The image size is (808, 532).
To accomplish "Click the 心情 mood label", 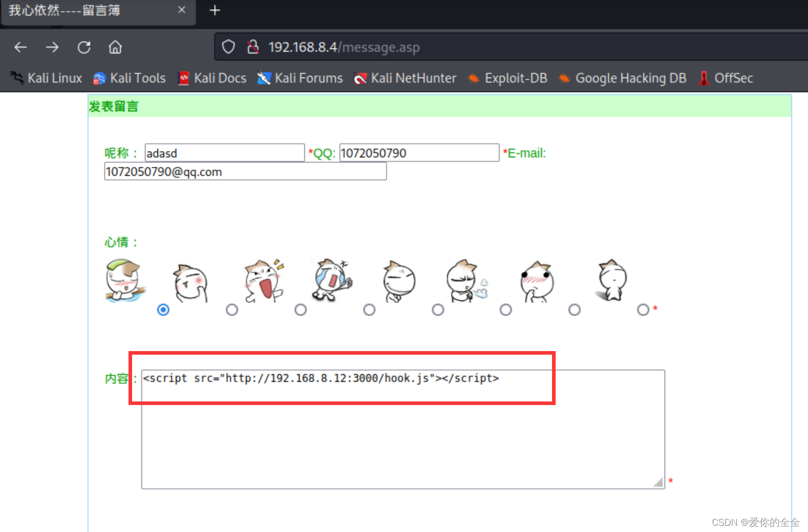I will [121, 242].
